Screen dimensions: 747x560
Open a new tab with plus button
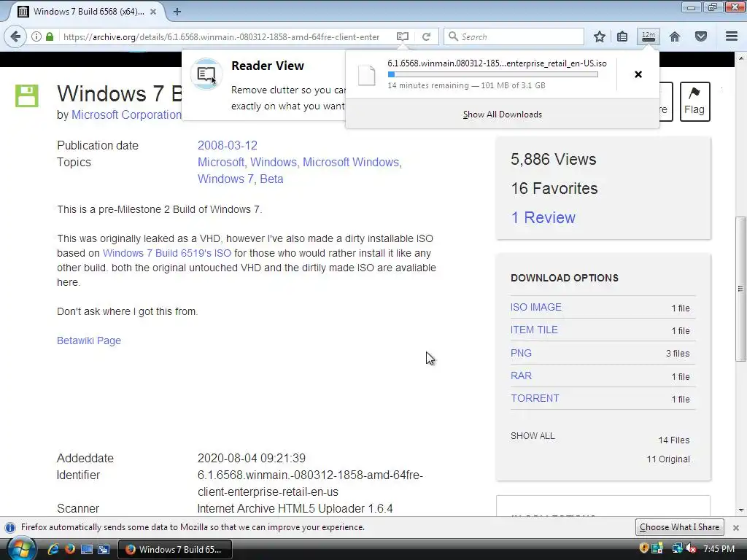coord(177,12)
